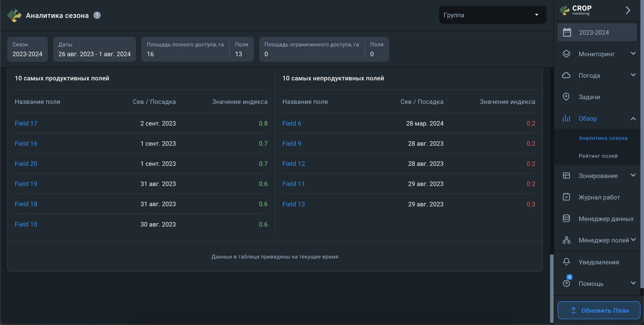Viewport: 644px width, 325px height.
Task: Click the Мониторинг layers icon
Action: (x=566, y=54)
